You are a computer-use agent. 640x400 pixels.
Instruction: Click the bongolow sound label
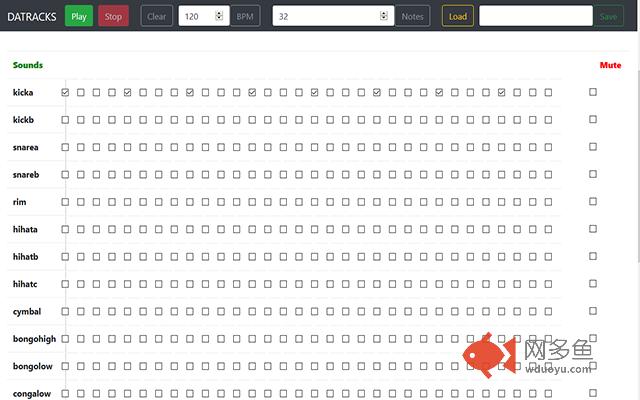[x=33, y=367]
